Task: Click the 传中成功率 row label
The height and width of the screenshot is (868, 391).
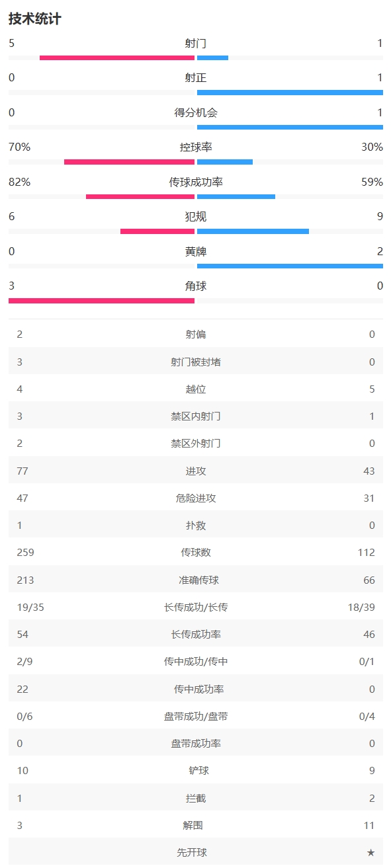Action: (196, 689)
